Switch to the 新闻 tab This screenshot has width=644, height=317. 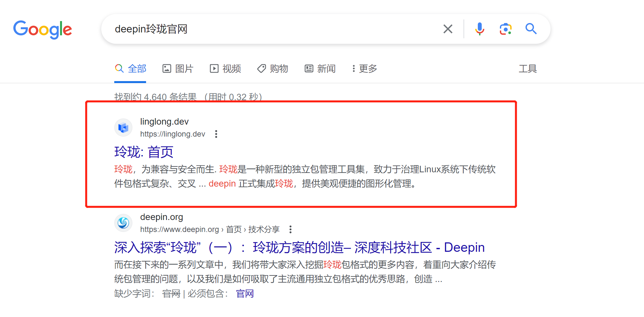tap(320, 68)
